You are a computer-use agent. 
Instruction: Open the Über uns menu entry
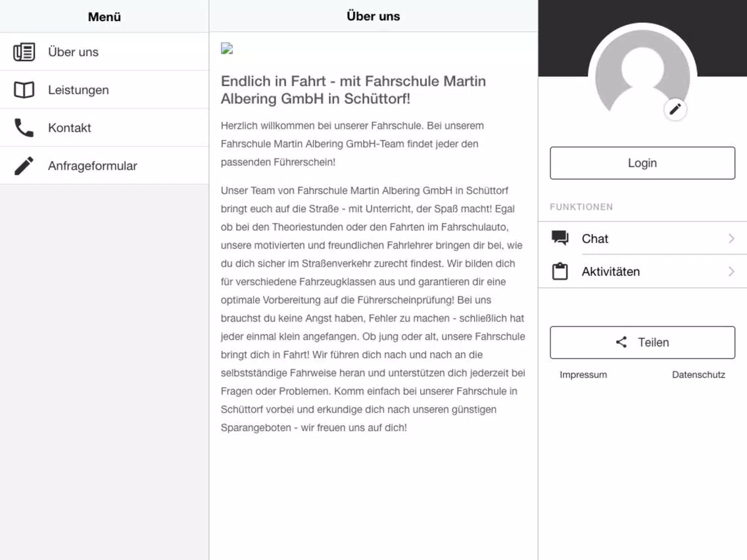tap(105, 51)
